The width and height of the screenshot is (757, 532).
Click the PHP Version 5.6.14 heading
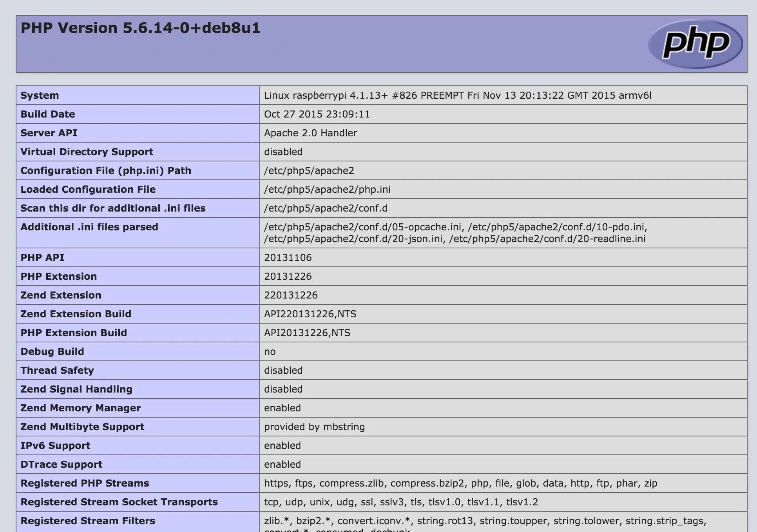tap(140, 28)
